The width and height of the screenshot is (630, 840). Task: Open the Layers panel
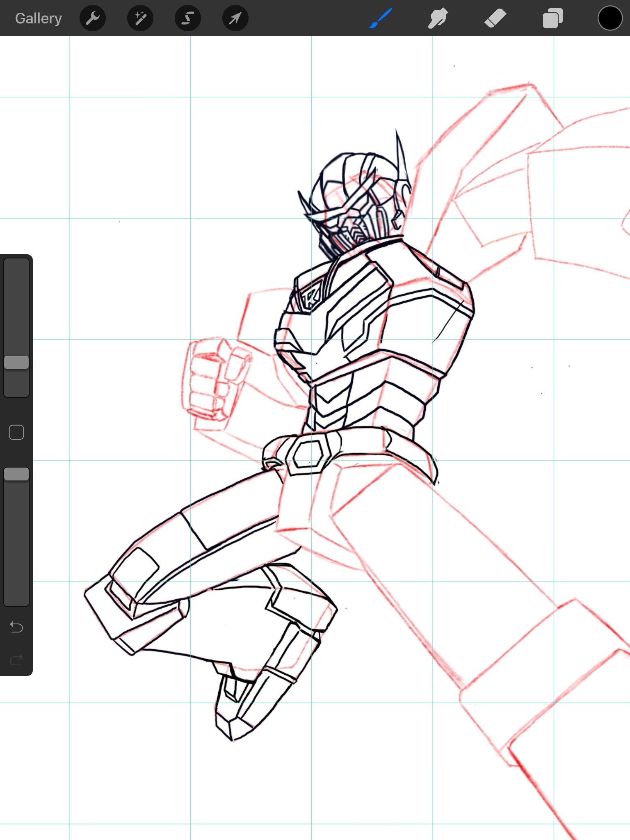(x=552, y=18)
